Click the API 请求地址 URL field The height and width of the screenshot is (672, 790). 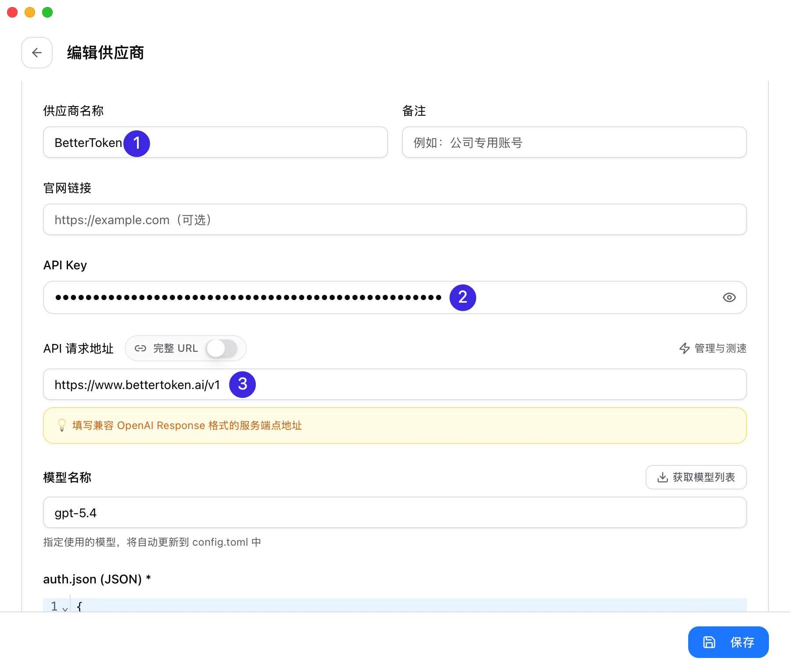click(x=395, y=384)
